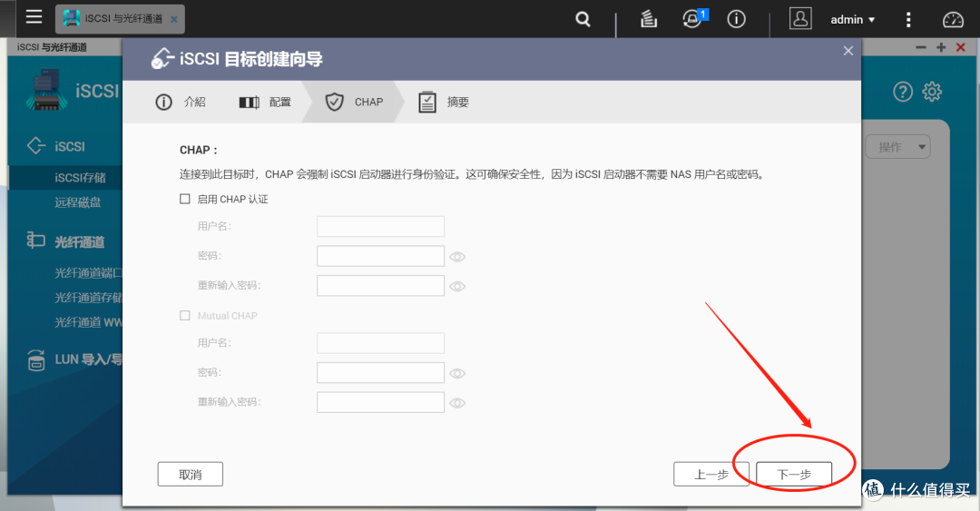Open the main hamburger menu

click(x=34, y=16)
